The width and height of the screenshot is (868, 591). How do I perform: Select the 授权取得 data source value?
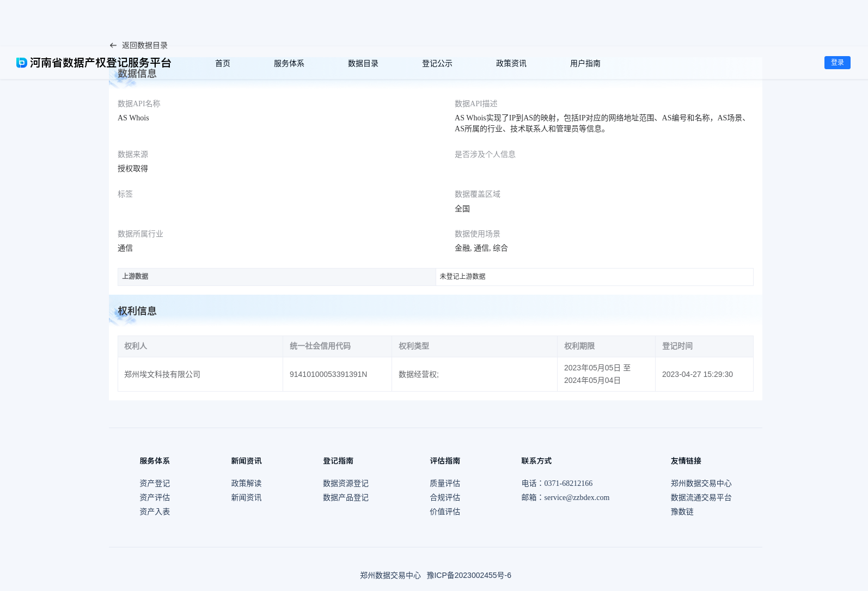133,168
